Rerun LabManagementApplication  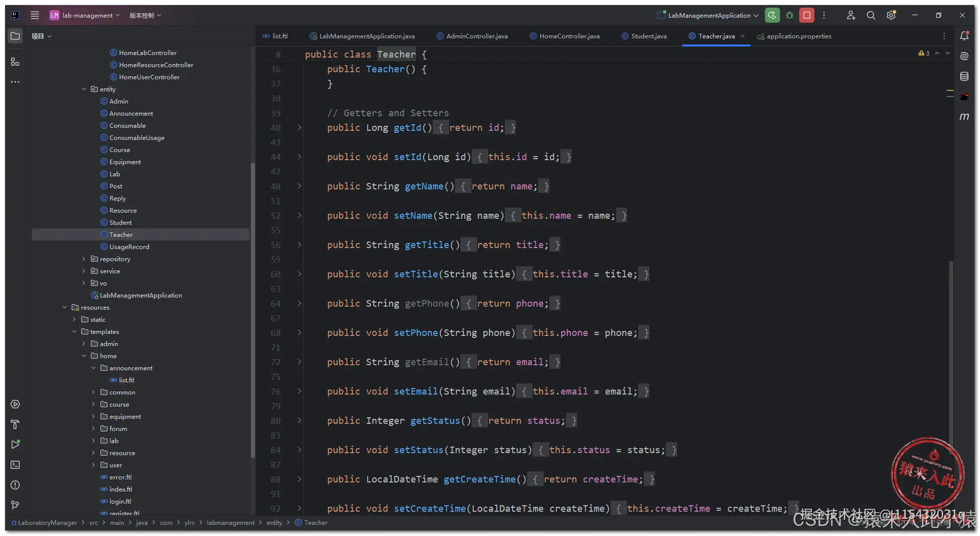[772, 15]
